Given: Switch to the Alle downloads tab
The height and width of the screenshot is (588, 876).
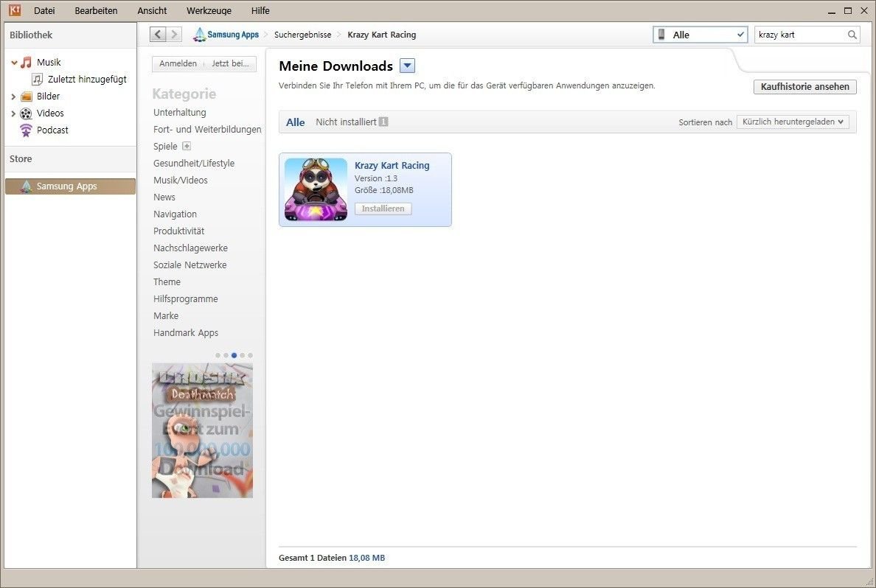Looking at the screenshot, I should (296, 122).
